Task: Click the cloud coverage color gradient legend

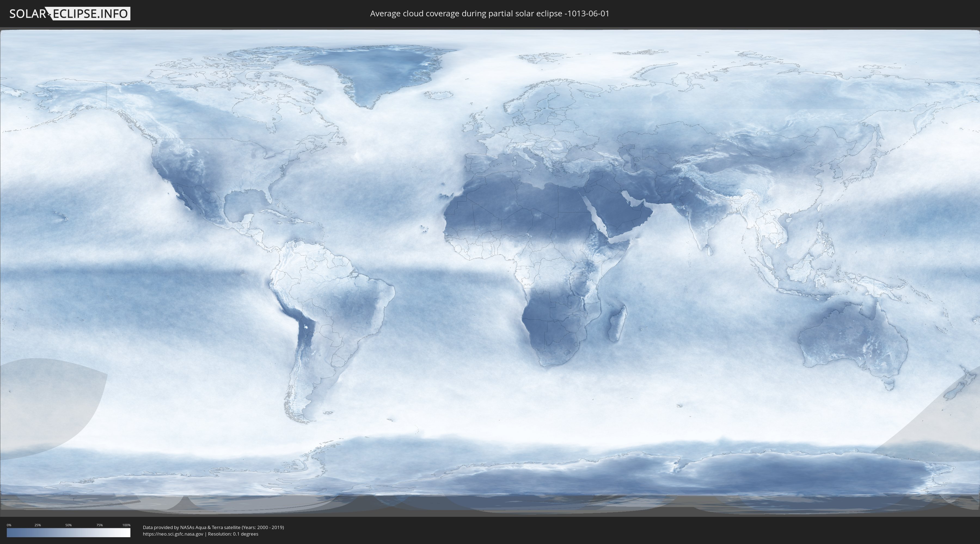Action: tap(69, 533)
